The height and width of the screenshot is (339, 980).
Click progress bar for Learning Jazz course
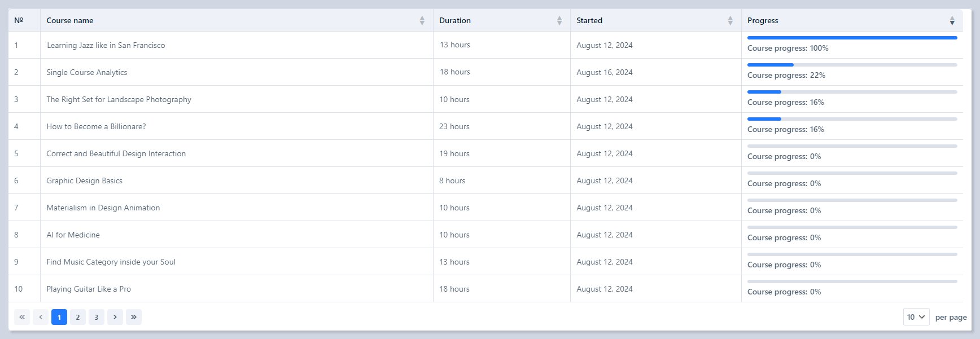[x=852, y=38]
